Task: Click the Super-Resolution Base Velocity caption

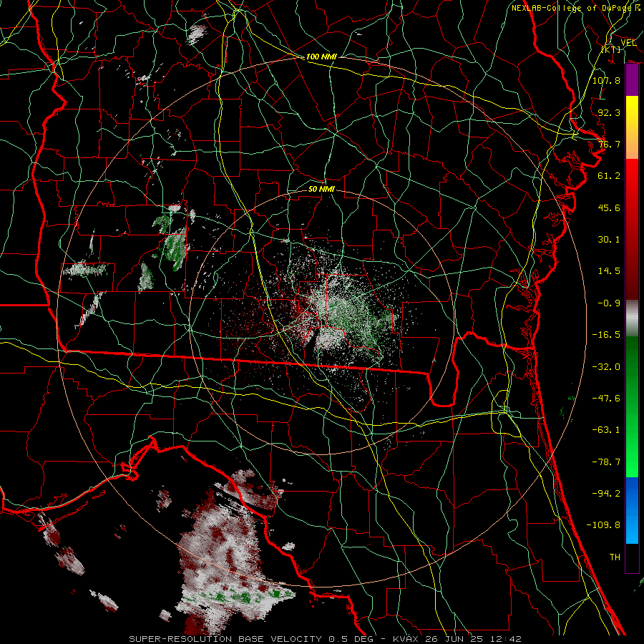Action: (326, 639)
